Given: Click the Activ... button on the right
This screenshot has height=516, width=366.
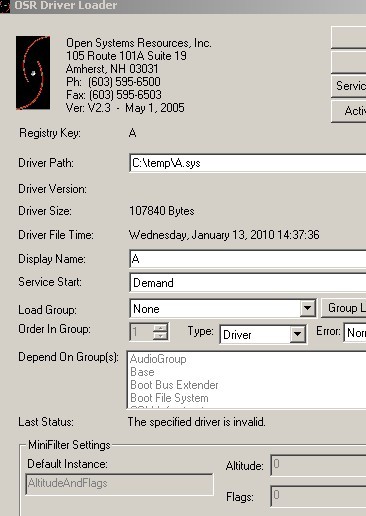Looking at the screenshot, I should (349, 111).
